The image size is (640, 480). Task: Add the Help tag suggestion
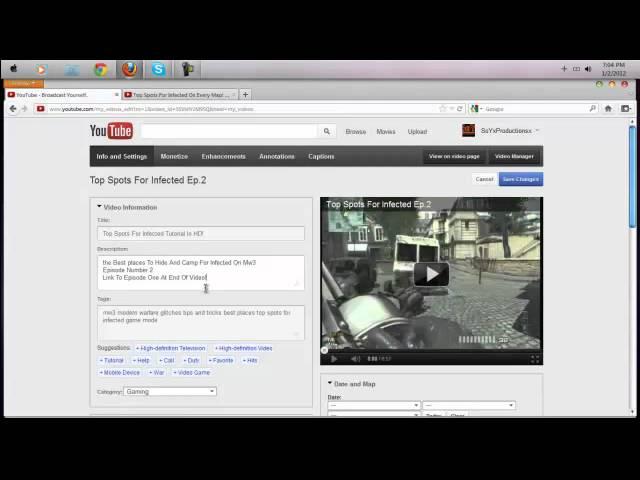[141, 360]
